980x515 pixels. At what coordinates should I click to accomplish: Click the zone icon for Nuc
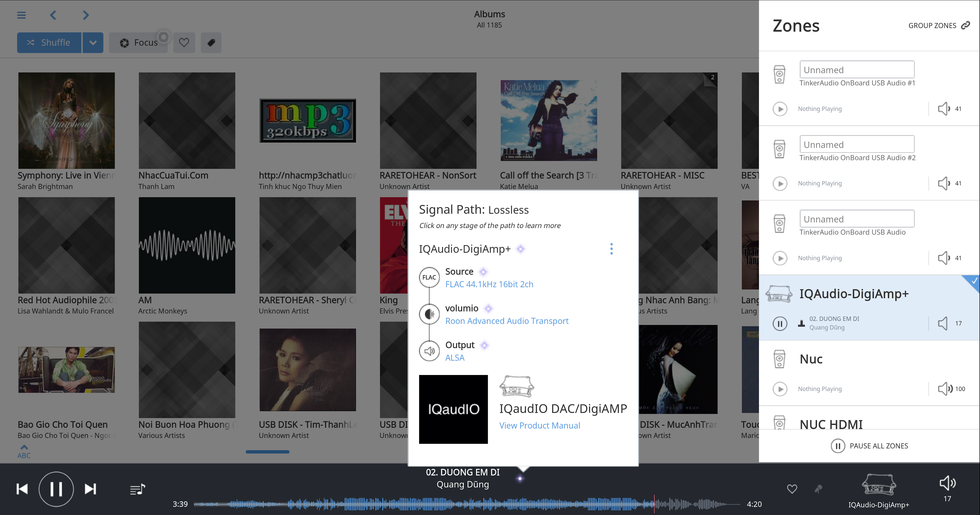(x=779, y=359)
